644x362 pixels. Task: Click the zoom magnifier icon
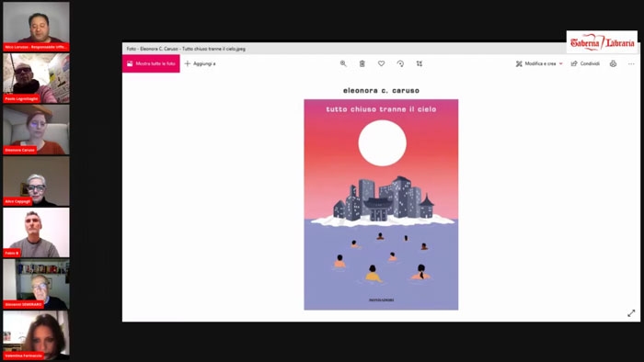tap(343, 63)
